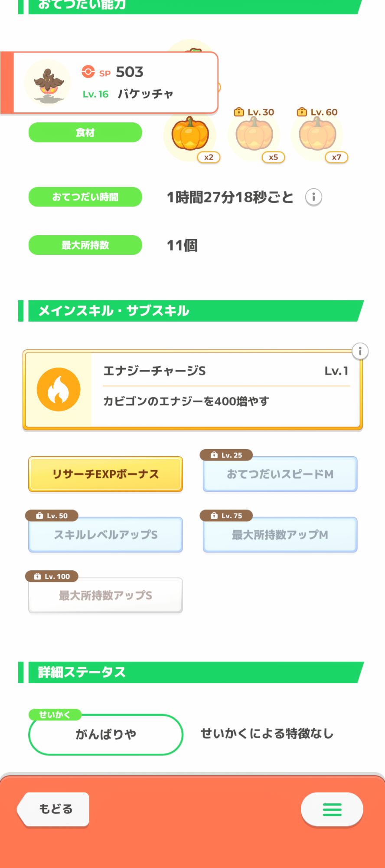This screenshot has height=868, width=385.
Task: Select the locked Lv. 60 pumpkin ingredient
Action: coord(318,135)
